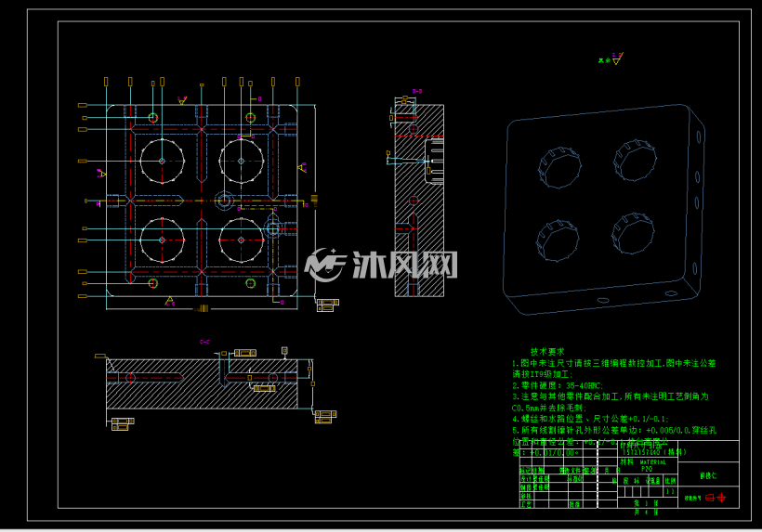Select the note line starting 3.注意与其他零件配合加工

611,396
